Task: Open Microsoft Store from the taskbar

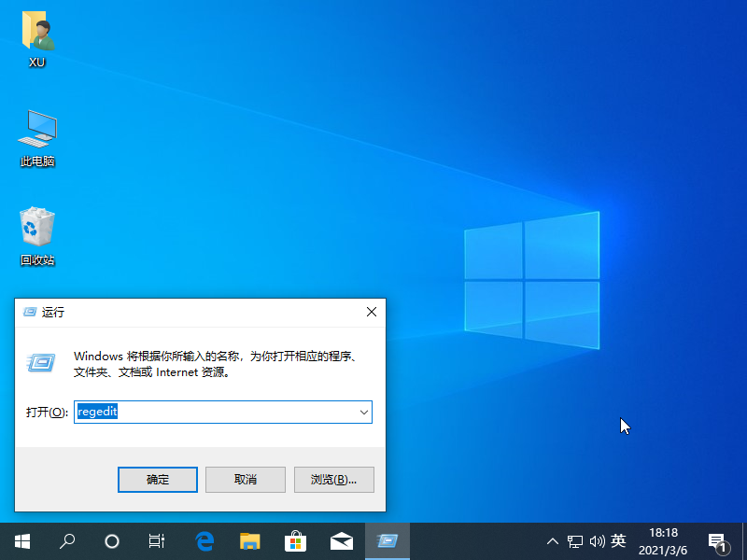Action: click(295, 541)
